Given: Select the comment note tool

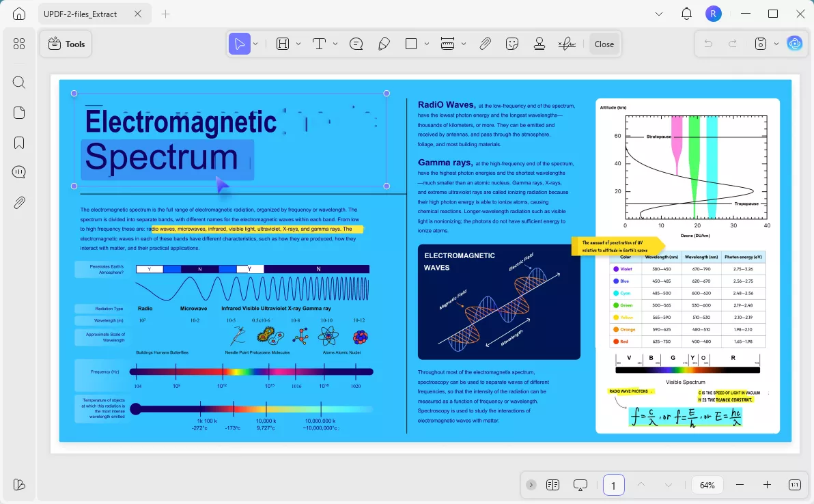Looking at the screenshot, I should 356,44.
